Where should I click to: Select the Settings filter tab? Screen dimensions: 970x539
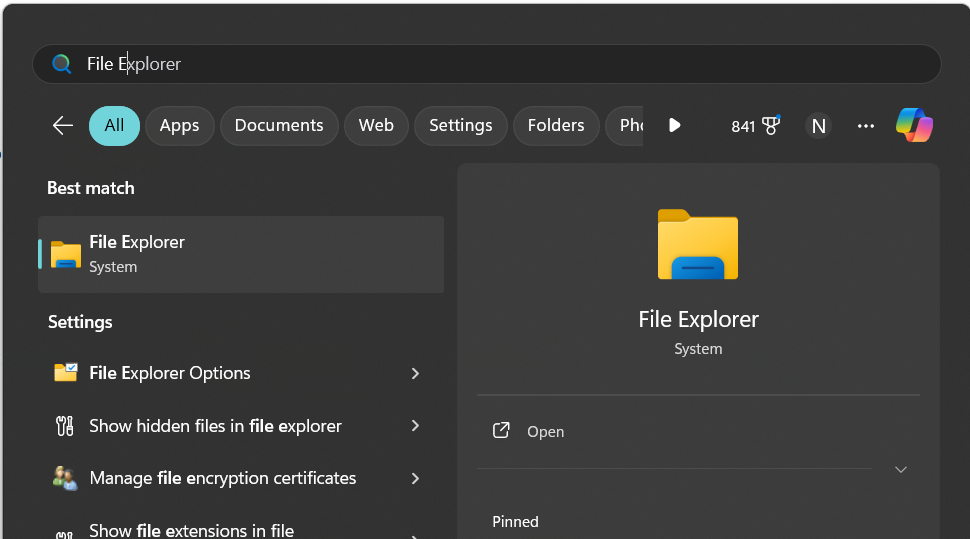tap(461, 126)
